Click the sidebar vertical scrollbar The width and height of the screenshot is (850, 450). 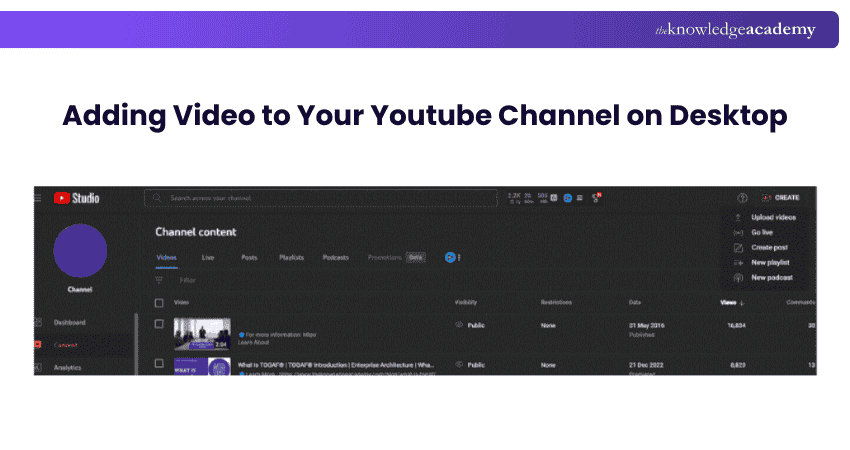136,343
